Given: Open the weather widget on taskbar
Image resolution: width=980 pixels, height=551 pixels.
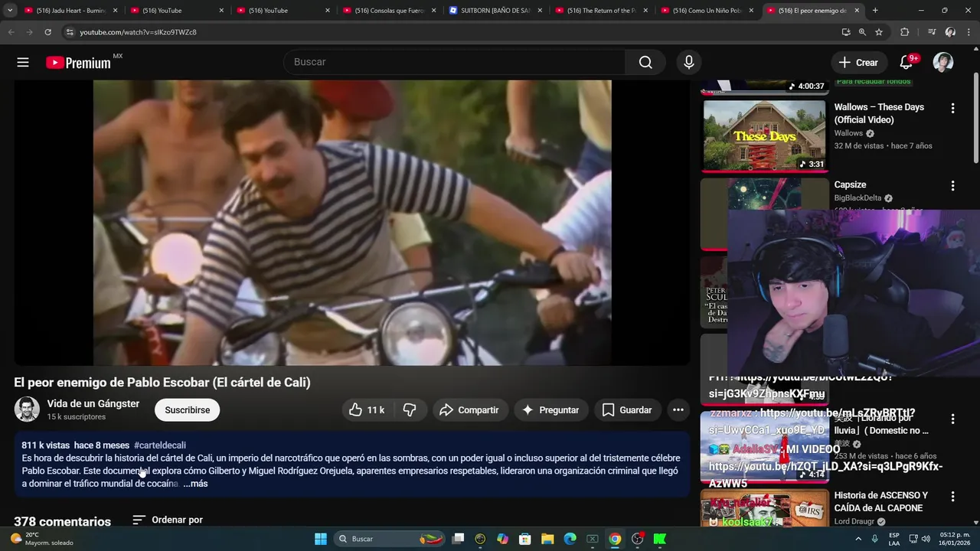Looking at the screenshot, I should [x=42, y=539].
